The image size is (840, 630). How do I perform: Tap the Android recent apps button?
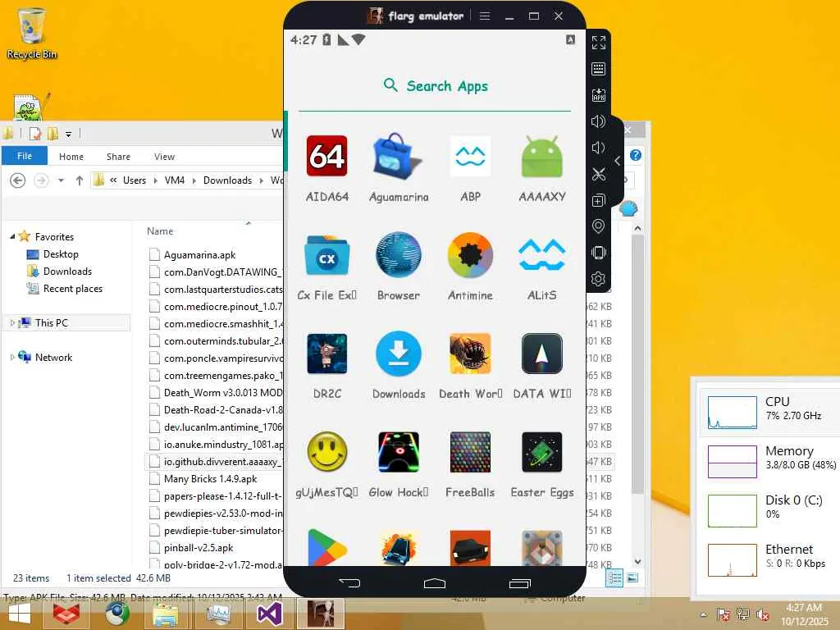pos(519,583)
